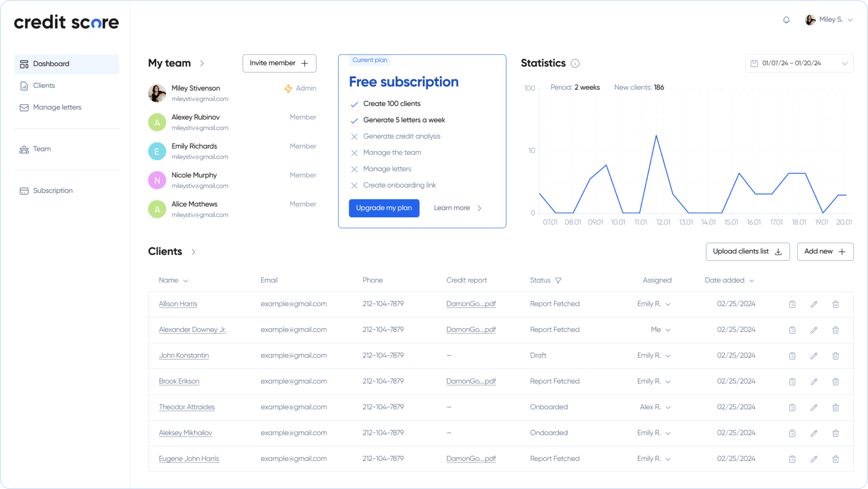
Task: Delete the Allison Harris client row
Action: pos(835,304)
